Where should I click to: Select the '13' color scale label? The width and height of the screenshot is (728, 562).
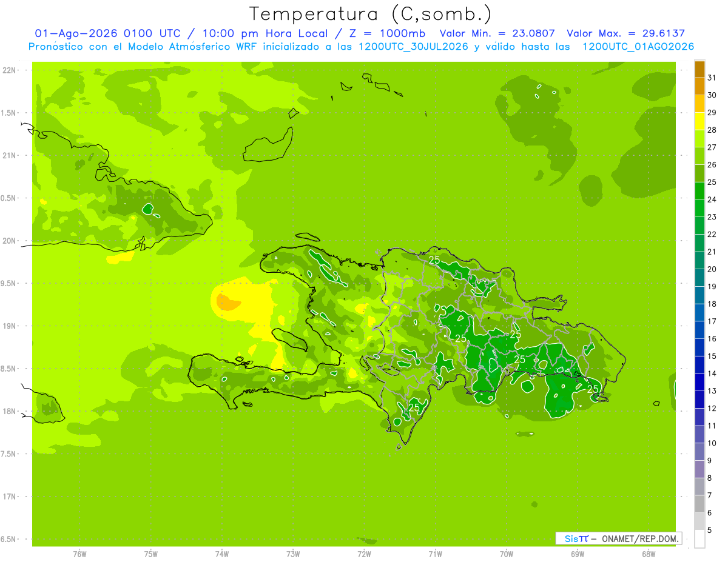pyautogui.click(x=712, y=391)
